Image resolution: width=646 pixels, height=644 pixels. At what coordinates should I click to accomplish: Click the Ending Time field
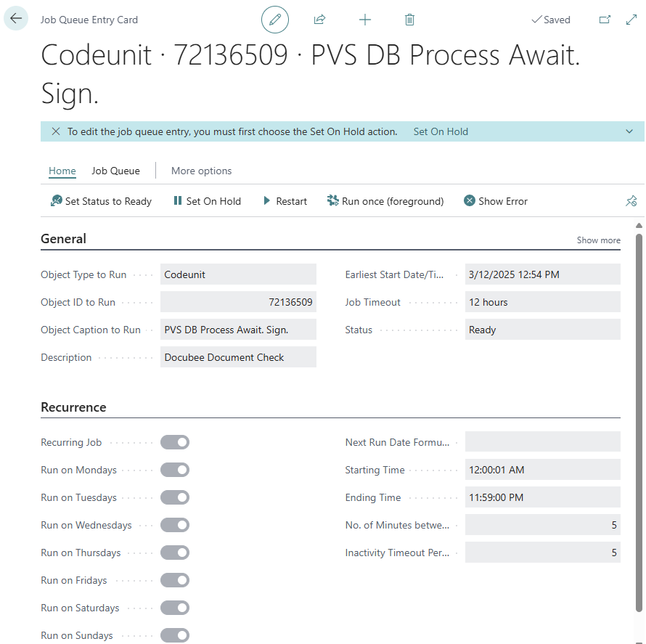click(543, 497)
